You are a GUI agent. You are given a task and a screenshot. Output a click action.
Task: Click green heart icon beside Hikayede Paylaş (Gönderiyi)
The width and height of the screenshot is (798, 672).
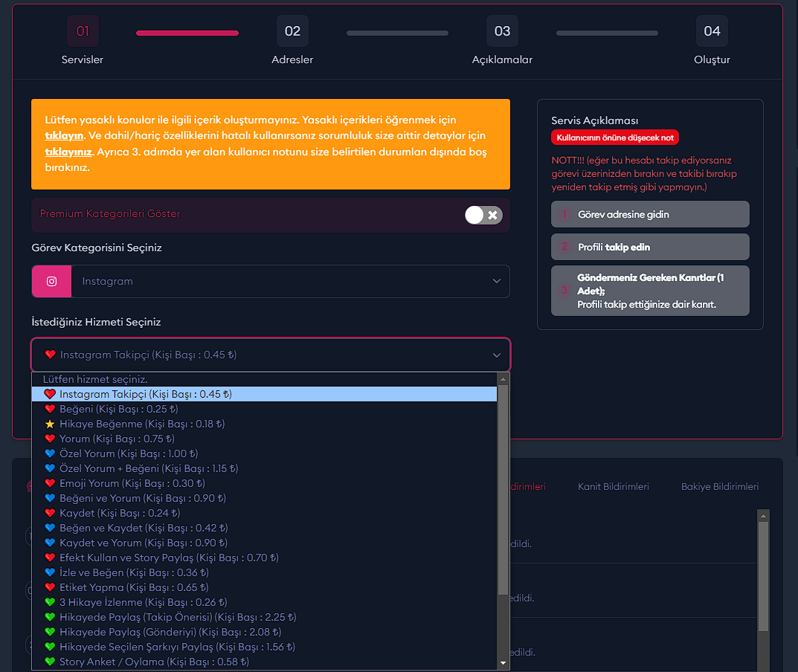(x=50, y=632)
